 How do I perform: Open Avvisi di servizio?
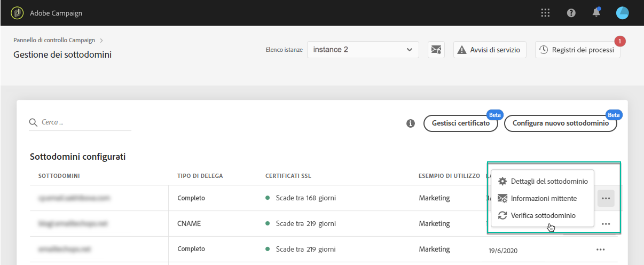point(490,50)
